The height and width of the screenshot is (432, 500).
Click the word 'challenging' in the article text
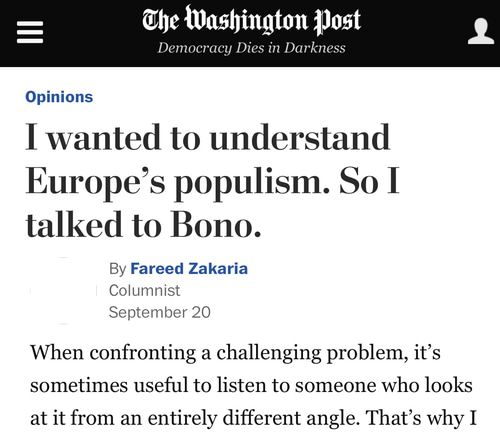[x=269, y=353]
